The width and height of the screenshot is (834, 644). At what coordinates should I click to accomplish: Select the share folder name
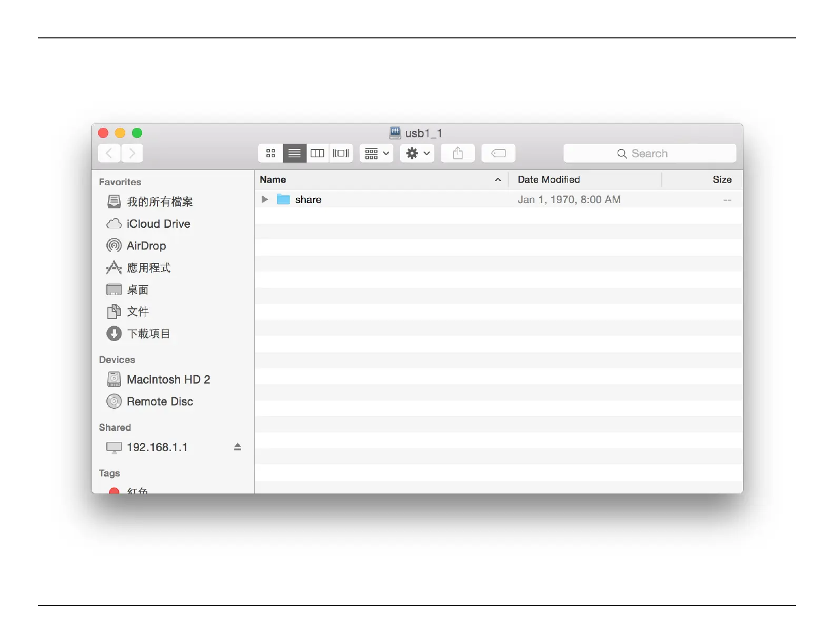pyautogui.click(x=308, y=199)
